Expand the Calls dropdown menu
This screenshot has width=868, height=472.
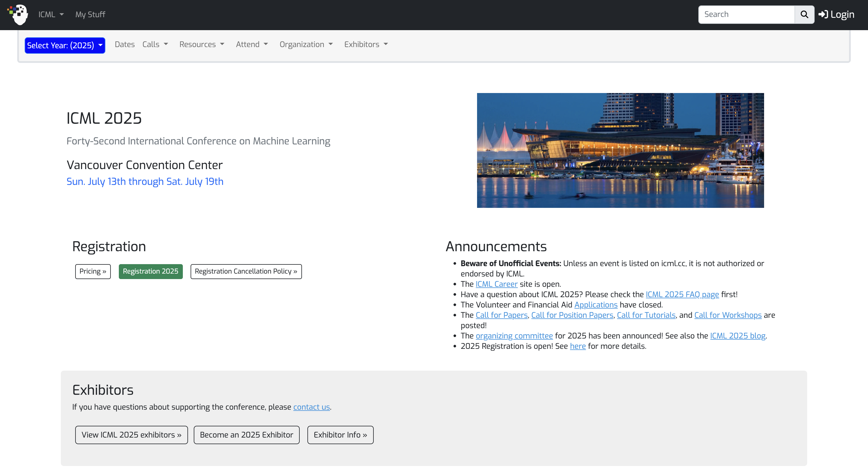(x=155, y=45)
